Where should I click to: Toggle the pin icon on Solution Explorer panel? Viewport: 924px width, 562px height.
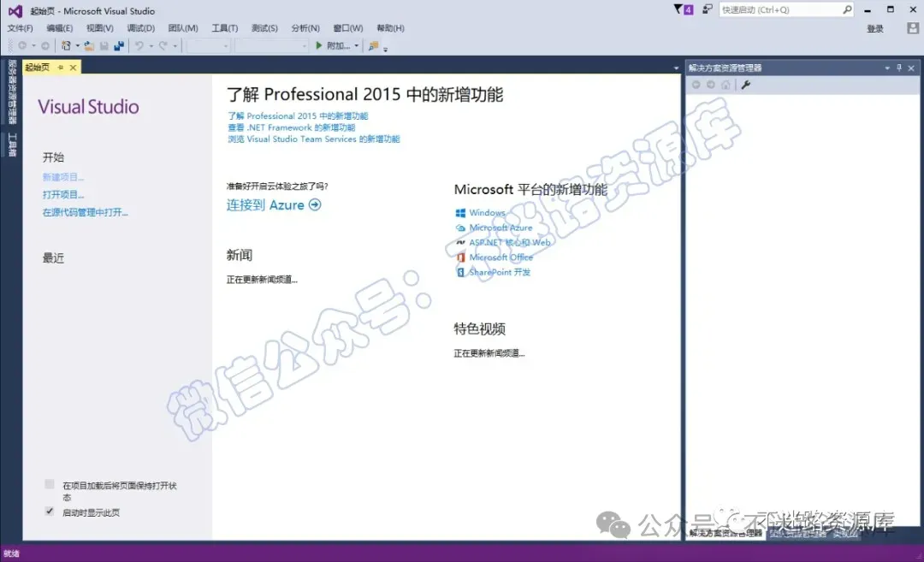(x=899, y=68)
